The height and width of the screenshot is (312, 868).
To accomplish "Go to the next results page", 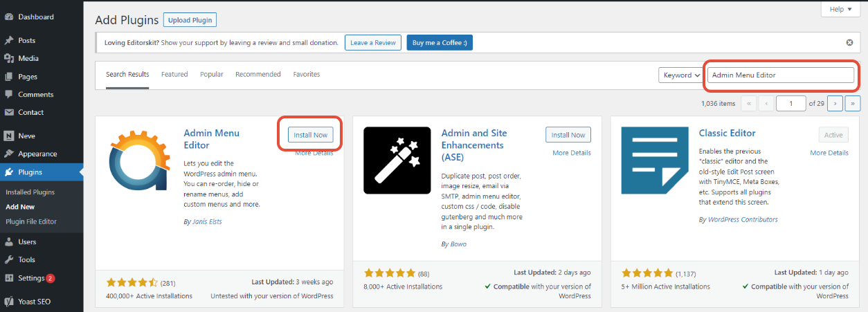I will (835, 103).
